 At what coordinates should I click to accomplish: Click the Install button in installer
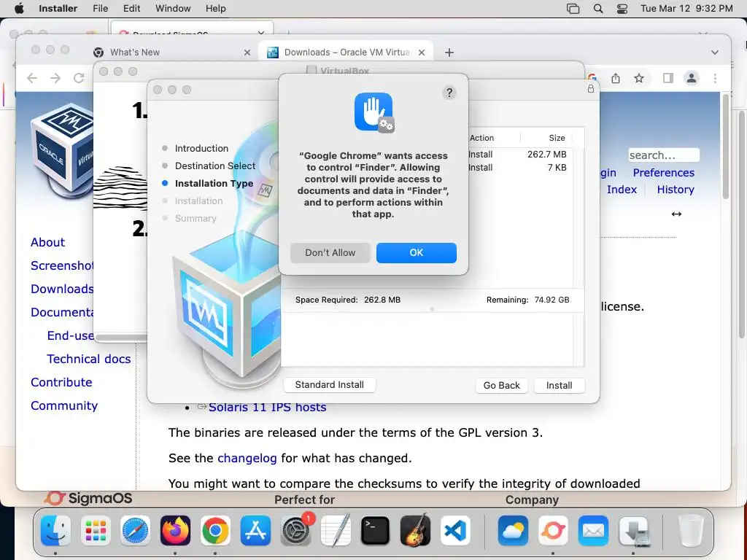559,385
